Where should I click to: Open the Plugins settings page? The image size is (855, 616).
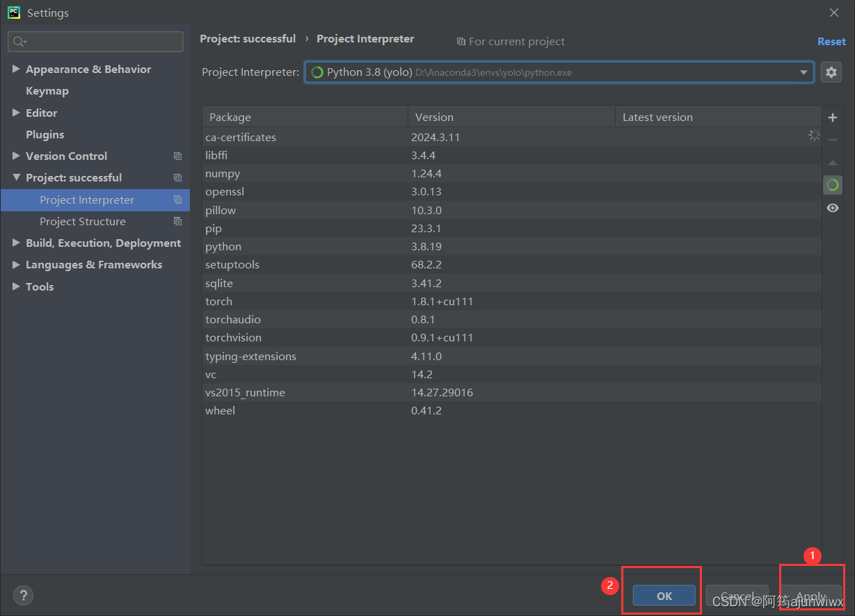tap(45, 134)
